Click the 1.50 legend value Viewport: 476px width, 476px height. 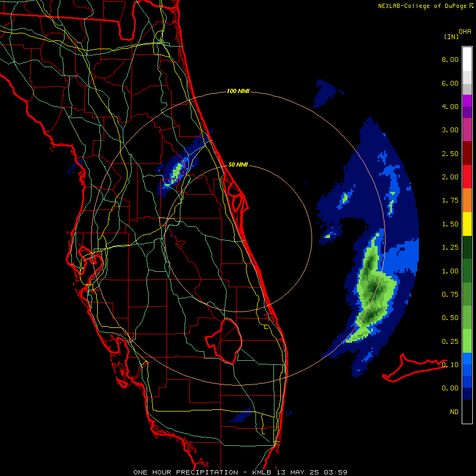(x=450, y=224)
